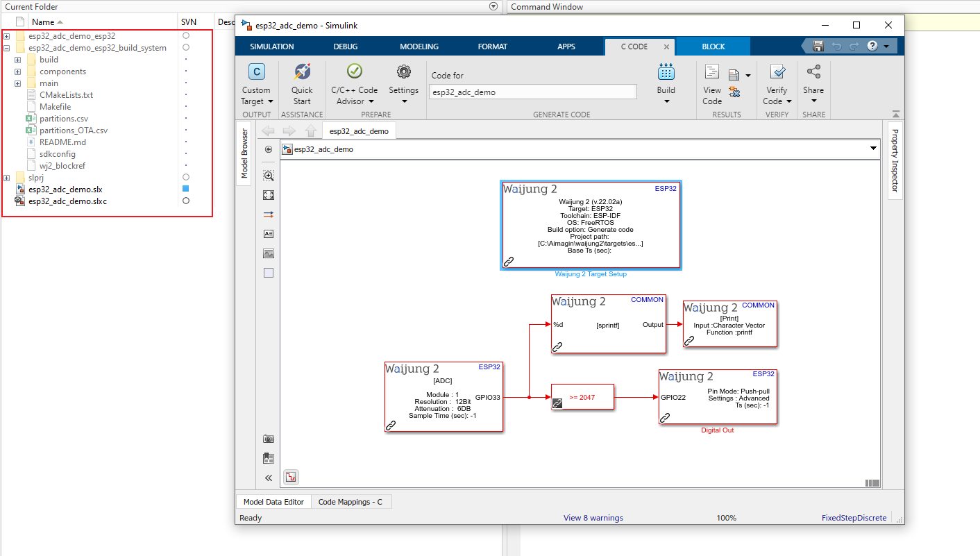
Task: Open the APPS ribbon tab
Action: (x=566, y=47)
